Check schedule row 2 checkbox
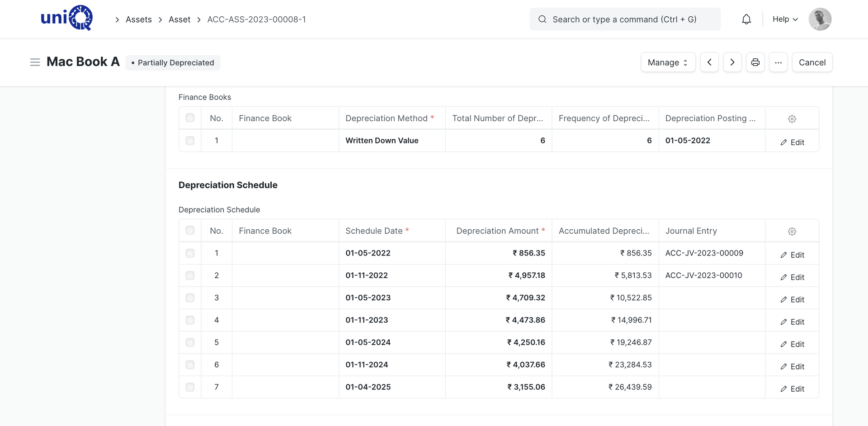The width and height of the screenshot is (868, 426). coord(190,275)
